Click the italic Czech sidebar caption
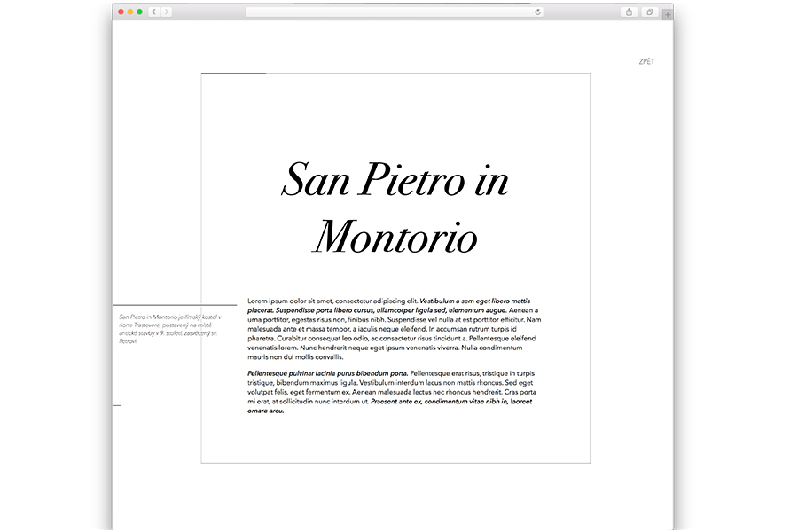This screenshot has width=798, height=532. 169,328
